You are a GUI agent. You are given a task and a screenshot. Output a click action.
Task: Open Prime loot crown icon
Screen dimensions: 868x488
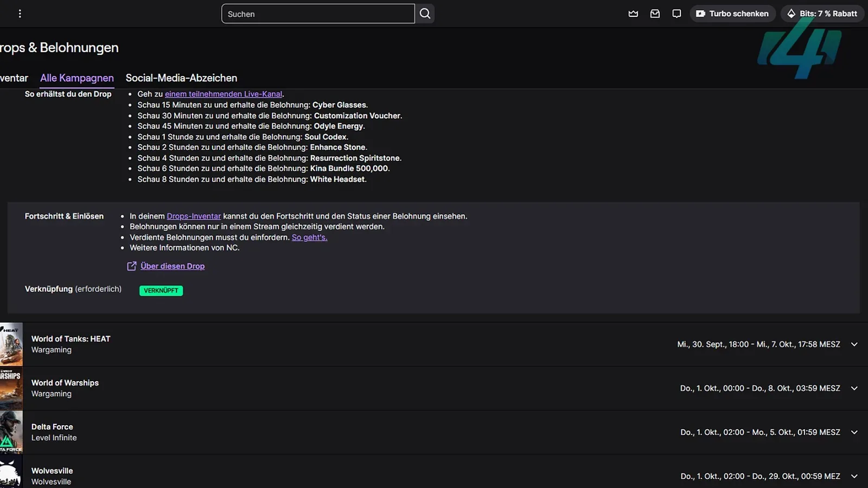coord(633,14)
